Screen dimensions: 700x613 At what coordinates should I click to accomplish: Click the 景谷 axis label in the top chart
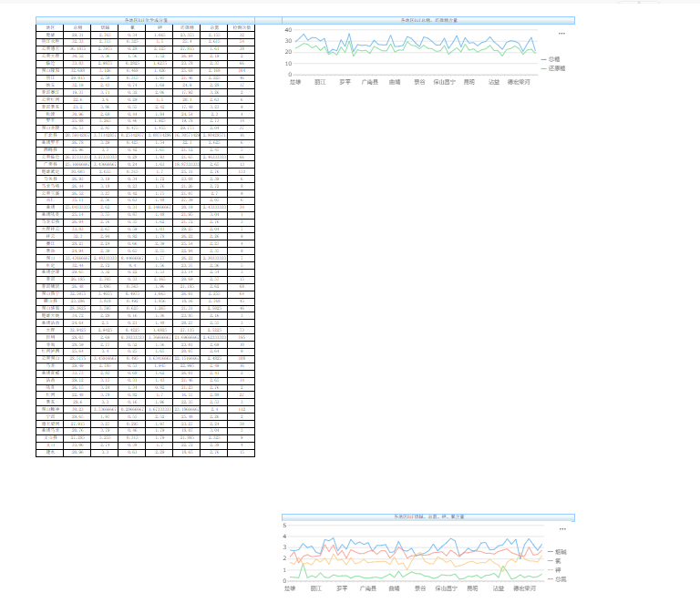pyautogui.click(x=419, y=82)
